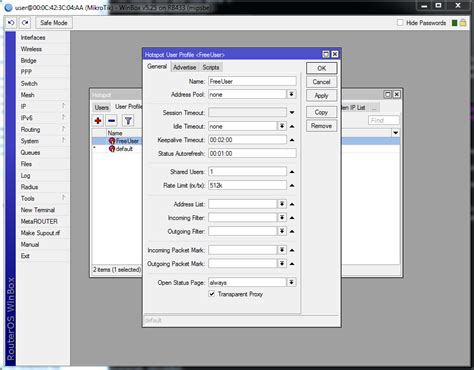
Task: Open the User Profiles tab in Hotspot window
Action: pyautogui.click(x=128, y=107)
